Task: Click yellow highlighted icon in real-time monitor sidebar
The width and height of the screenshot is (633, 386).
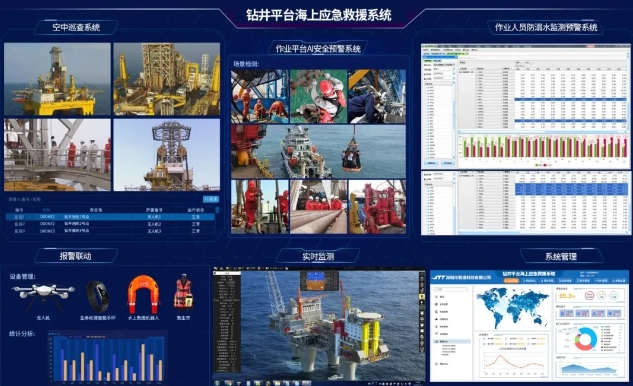Action: 422,297
